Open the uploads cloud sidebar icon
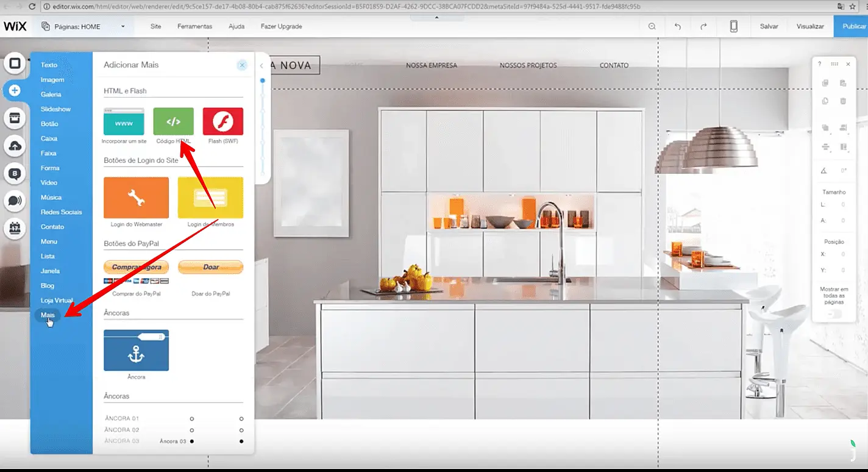The height and width of the screenshot is (472, 868). pyautogui.click(x=15, y=146)
